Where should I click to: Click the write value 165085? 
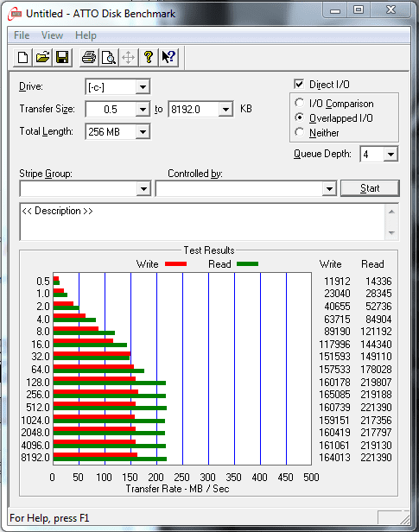pyautogui.click(x=334, y=395)
